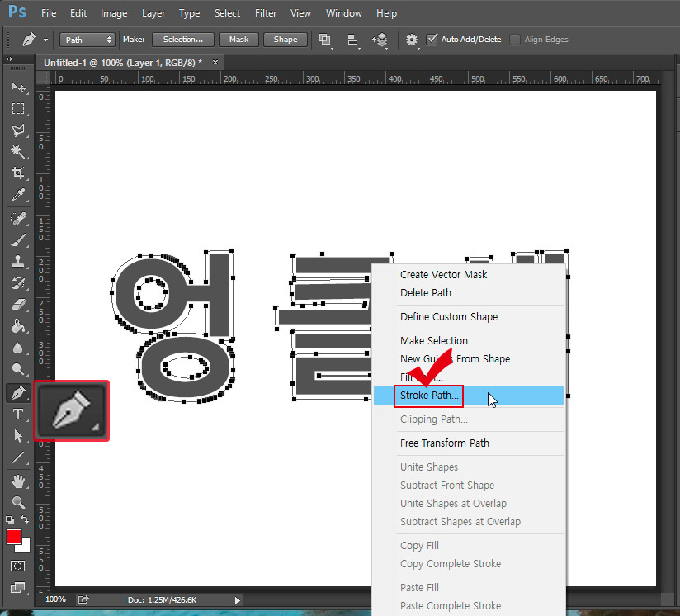Open the Edit menu
Screen dimensions: 680x616
[78, 13]
